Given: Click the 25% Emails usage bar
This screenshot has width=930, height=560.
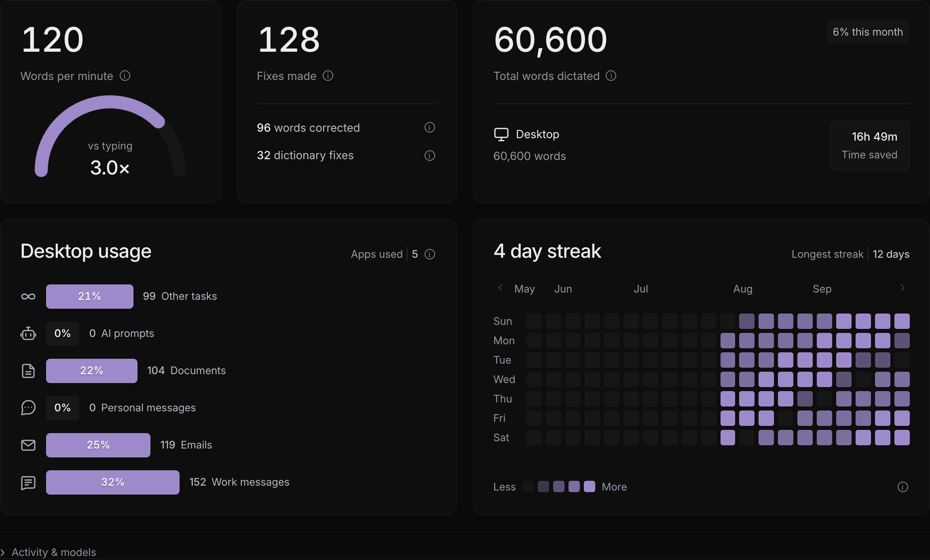Looking at the screenshot, I should pos(98,445).
